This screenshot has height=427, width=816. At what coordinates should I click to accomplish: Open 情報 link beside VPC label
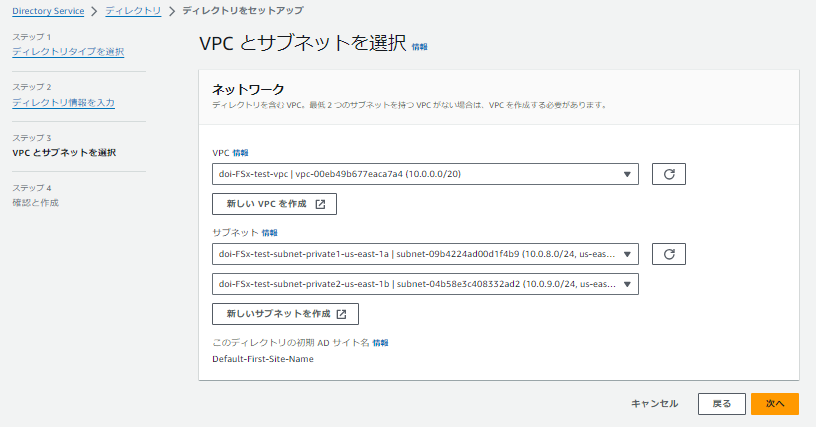point(240,153)
